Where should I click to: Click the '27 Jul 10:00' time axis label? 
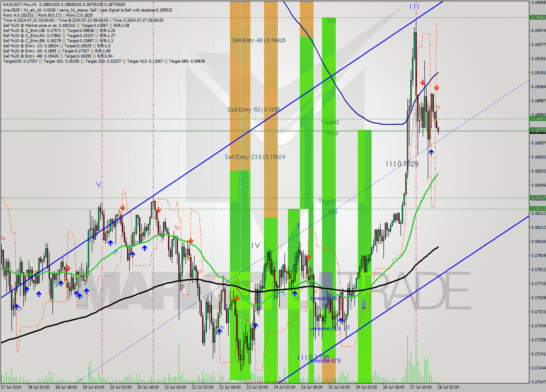tap(421, 387)
